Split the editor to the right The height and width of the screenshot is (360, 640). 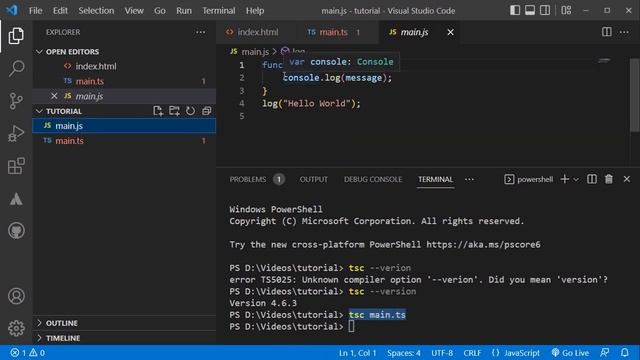(607, 32)
